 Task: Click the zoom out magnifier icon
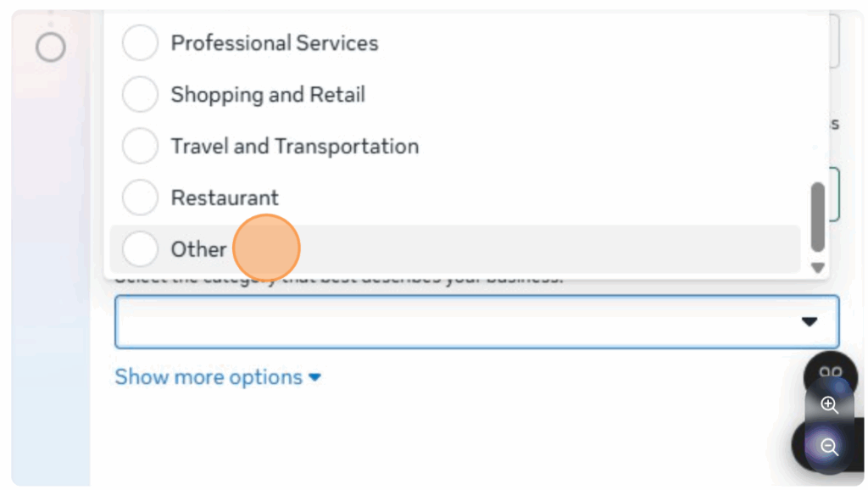pyautogui.click(x=829, y=447)
